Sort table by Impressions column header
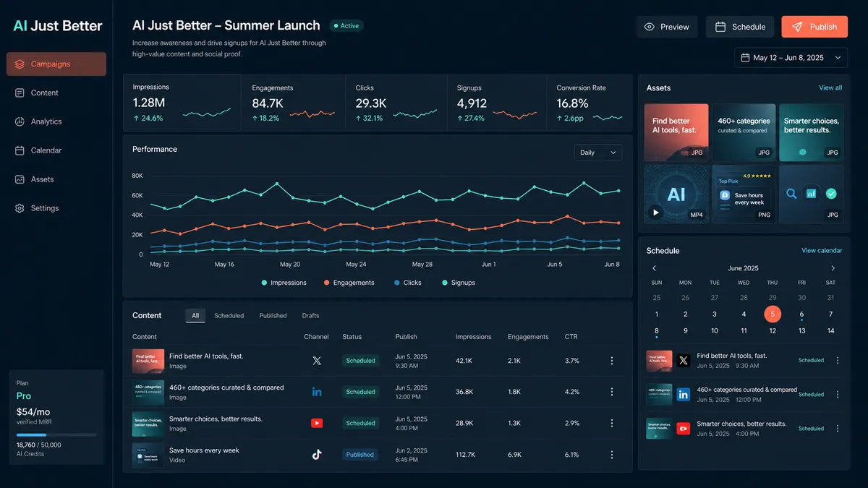Screen dimensions: 868x488 (x=473, y=337)
